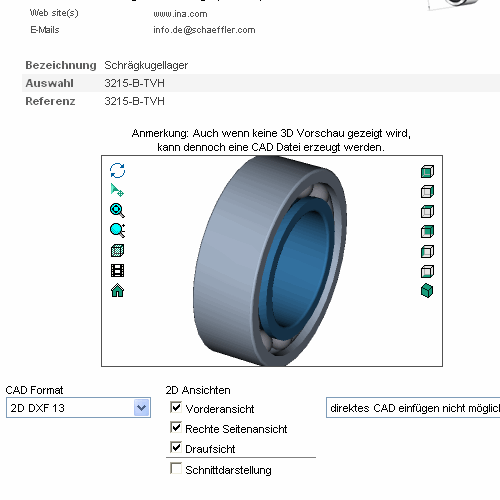
Task: Select the zoom window magnifier icon
Action: (x=117, y=230)
